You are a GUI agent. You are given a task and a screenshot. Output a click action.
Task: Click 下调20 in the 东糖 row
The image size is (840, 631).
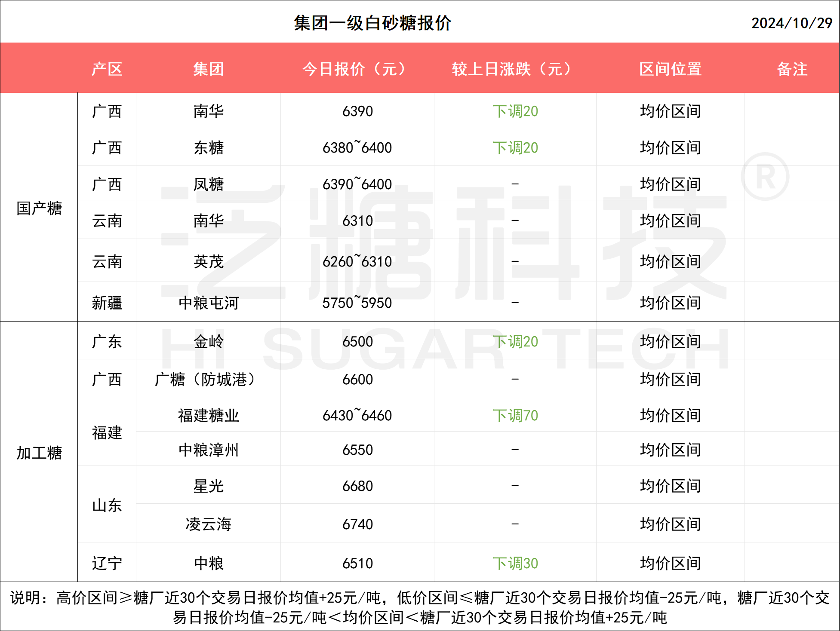pos(515,148)
